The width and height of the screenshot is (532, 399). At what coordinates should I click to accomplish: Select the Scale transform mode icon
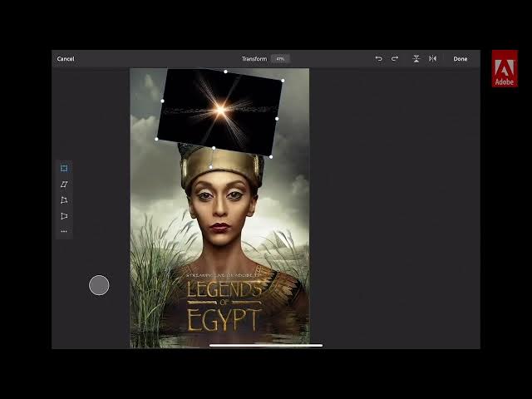point(64,169)
